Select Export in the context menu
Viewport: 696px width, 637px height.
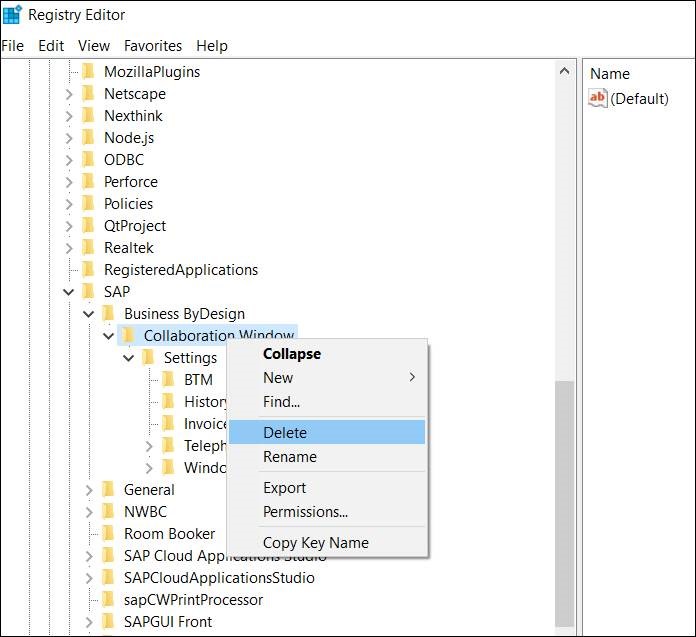click(328, 488)
